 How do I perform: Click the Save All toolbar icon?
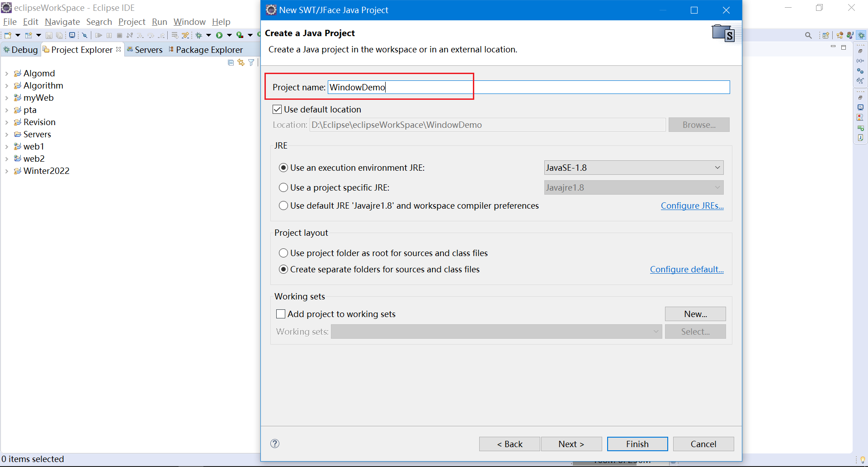tap(59, 35)
